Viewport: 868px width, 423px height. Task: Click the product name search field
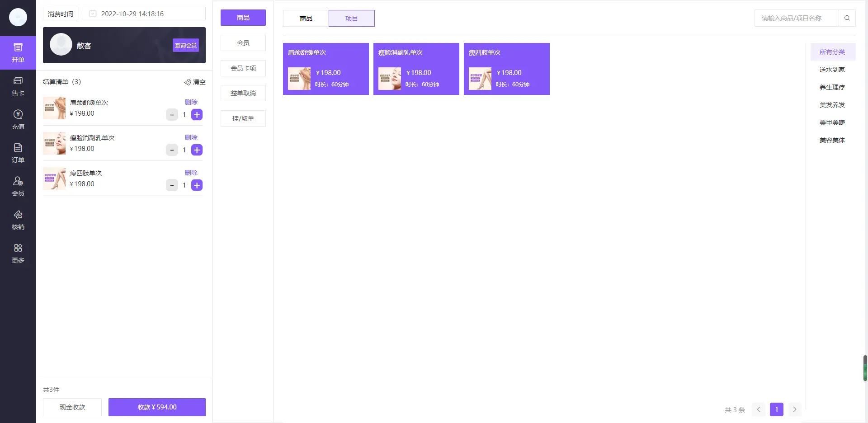click(796, 18)
